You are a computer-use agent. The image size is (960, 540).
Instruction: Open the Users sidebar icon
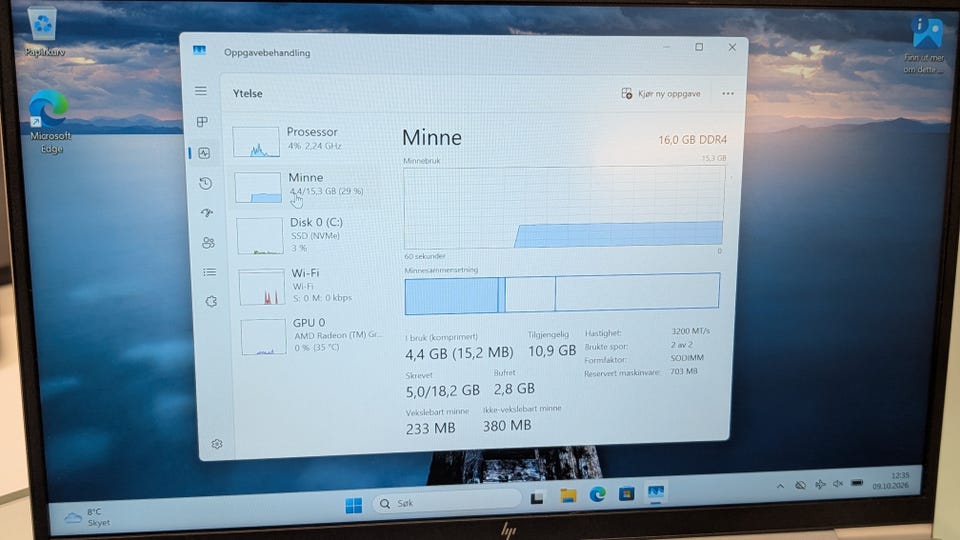(208, 242)
